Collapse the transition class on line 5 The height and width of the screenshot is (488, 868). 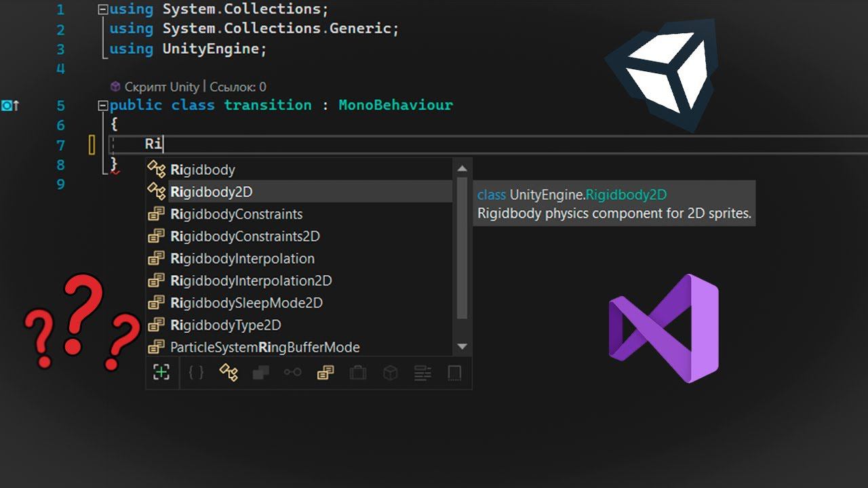(x=102, y=105)
